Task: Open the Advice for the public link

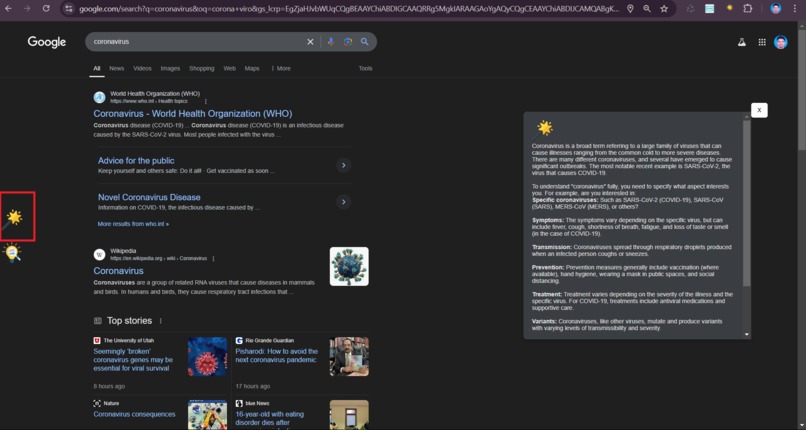Action: [x=136, y=161]
